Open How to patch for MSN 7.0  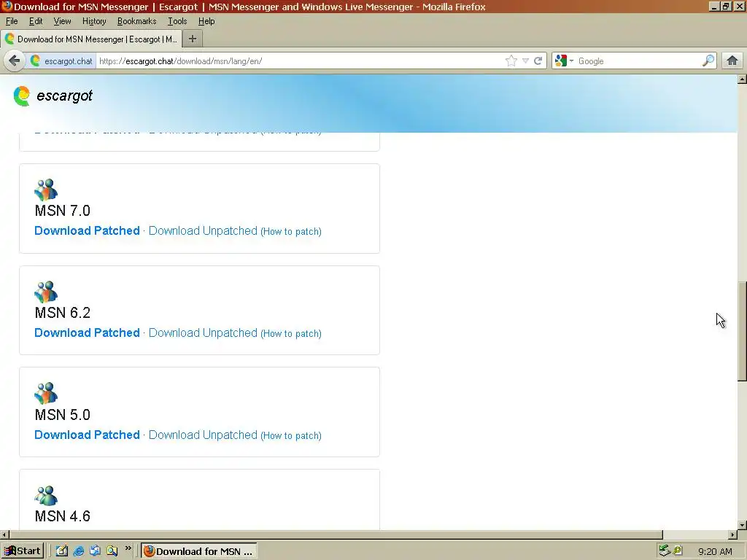point(291,231)
